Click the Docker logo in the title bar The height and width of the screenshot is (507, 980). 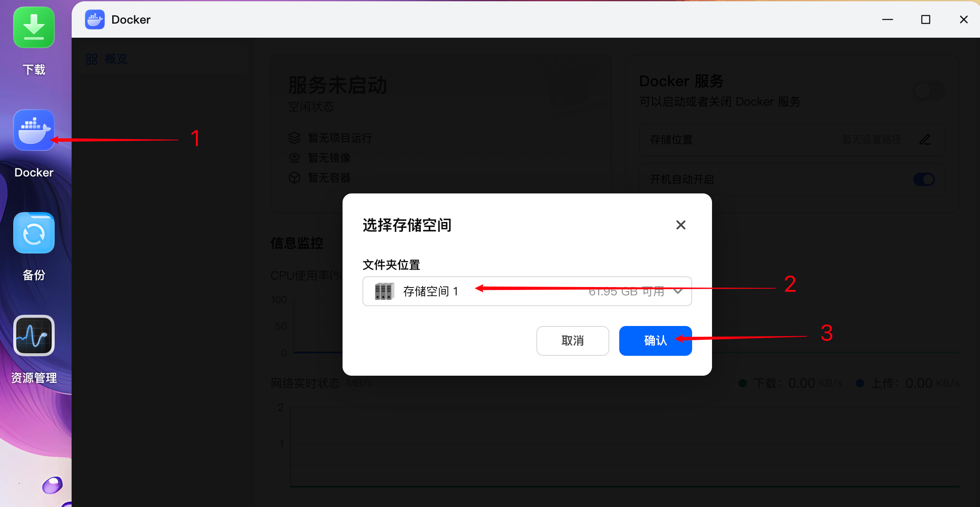click(x=95, y=19)
